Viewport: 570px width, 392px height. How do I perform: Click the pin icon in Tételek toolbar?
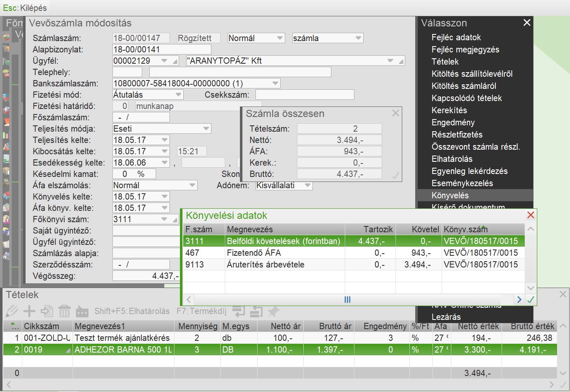pos(273,311)
